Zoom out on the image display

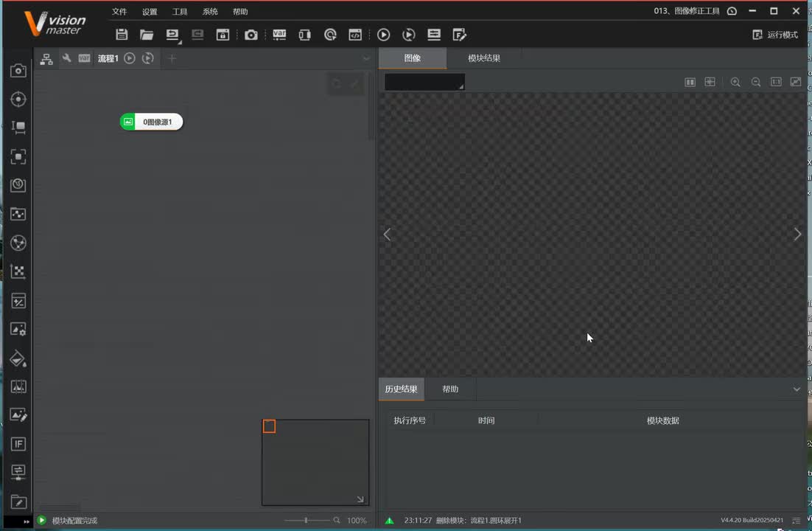pyautogui.click(x=755, y=82)
